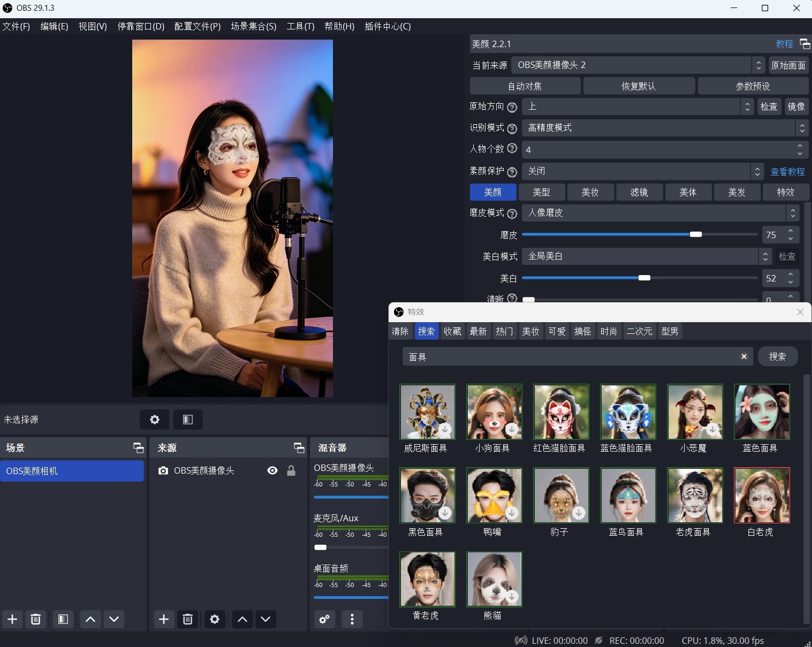Screen dimensions: 812x647
Task: Open 插件中心(C) menu
Action: tap(388, 26)
